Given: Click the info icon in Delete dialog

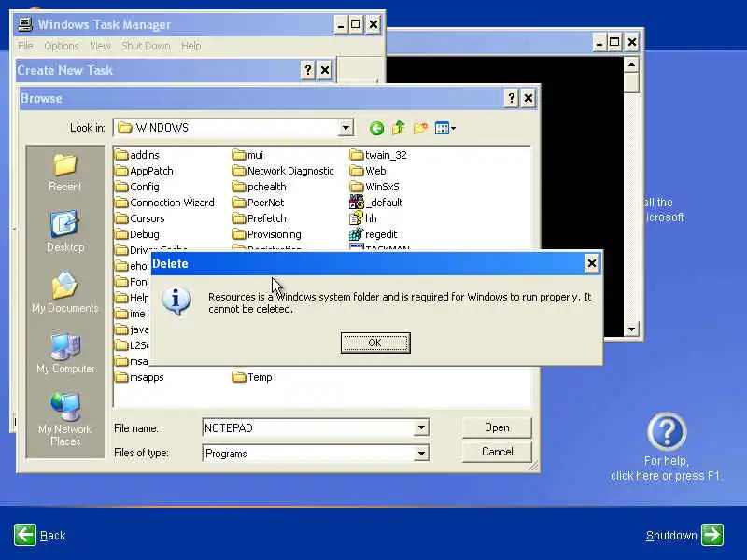Looking at the screenshot, I should (x=176, y=301).
